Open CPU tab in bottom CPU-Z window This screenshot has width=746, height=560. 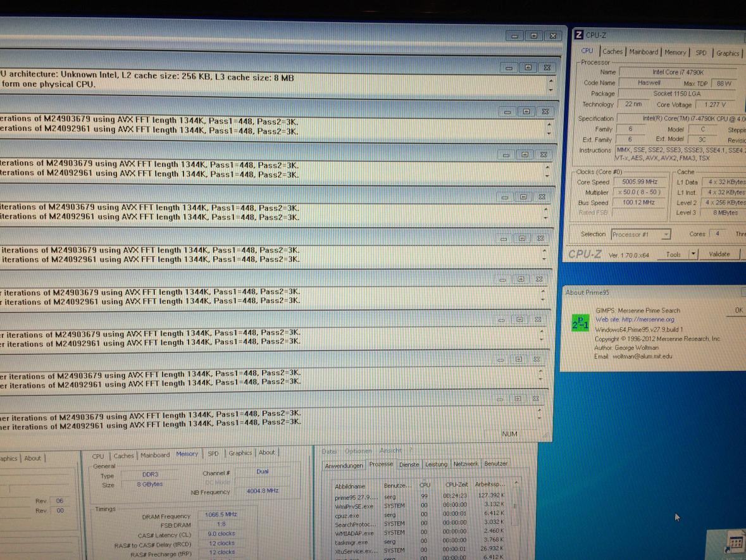click(x=97, y=456)
